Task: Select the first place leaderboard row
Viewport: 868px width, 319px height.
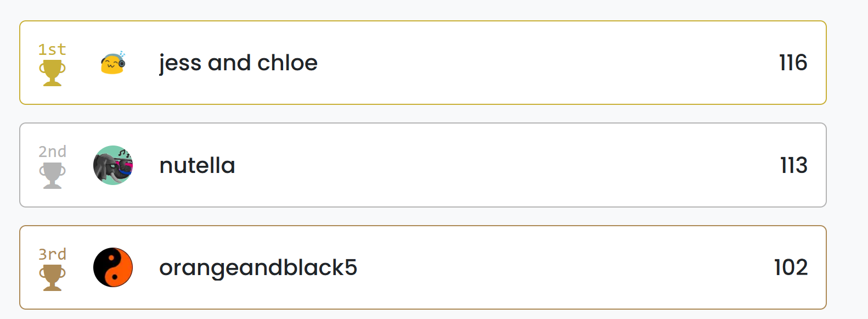Action: point(423,63)
